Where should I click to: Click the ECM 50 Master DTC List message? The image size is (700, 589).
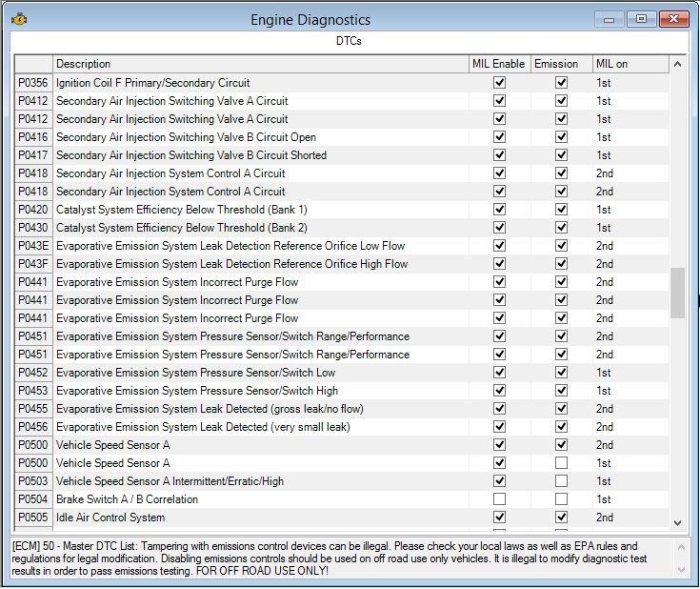coord(330,559)
